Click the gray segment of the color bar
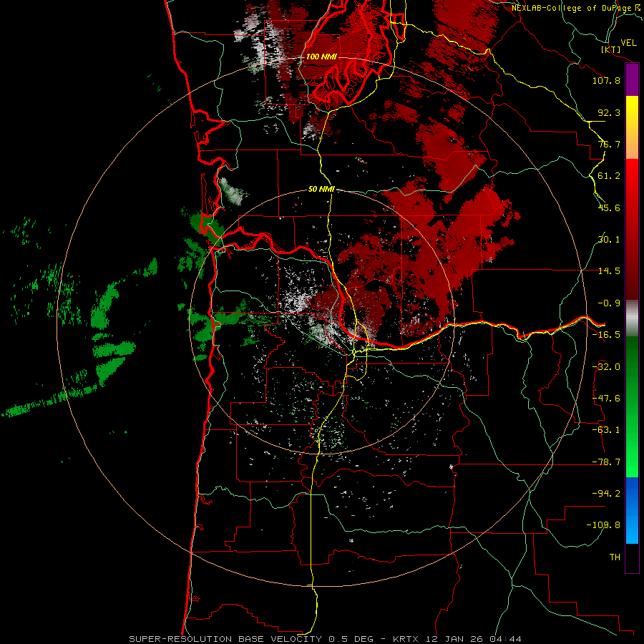Image resolution: width=644 pixels, height=644 pixels. 632,318
